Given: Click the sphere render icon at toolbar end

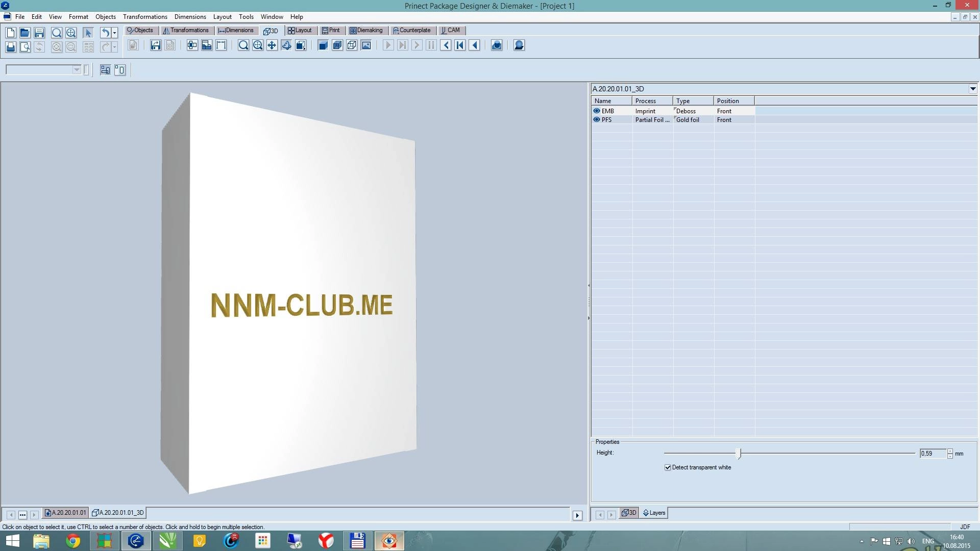Looking at the screenshot, I should pos(519,45).
